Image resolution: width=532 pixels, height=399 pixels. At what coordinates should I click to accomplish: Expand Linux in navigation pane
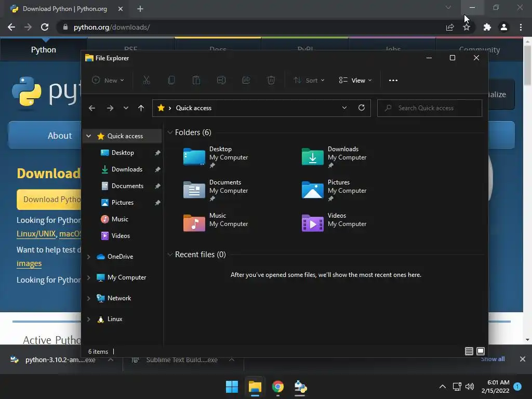pyautogui.click(x=88, y=320)
